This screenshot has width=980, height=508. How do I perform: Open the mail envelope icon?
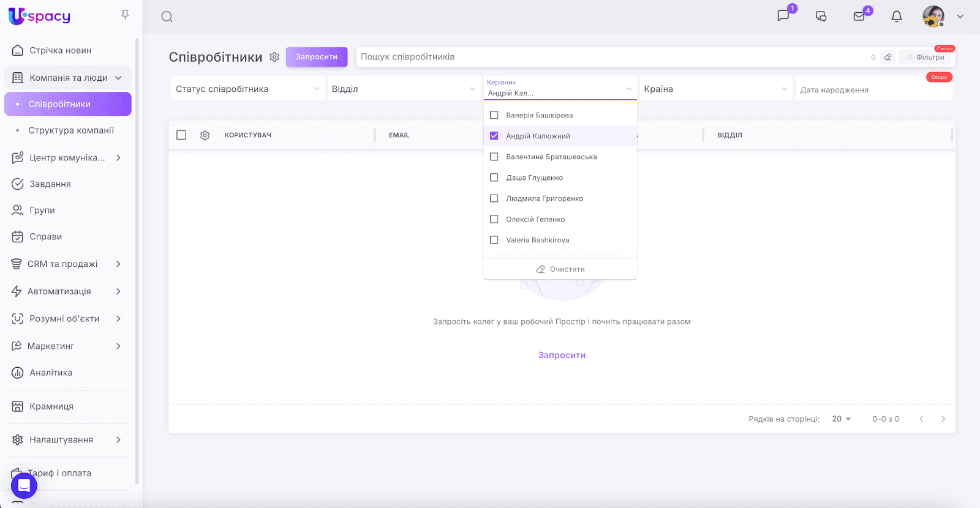859,17
